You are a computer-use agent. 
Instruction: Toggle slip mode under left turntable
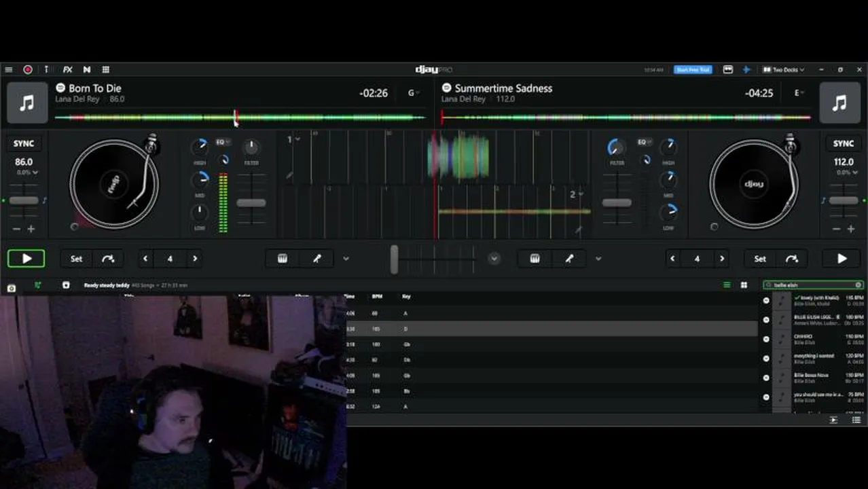tap(75, 227)
